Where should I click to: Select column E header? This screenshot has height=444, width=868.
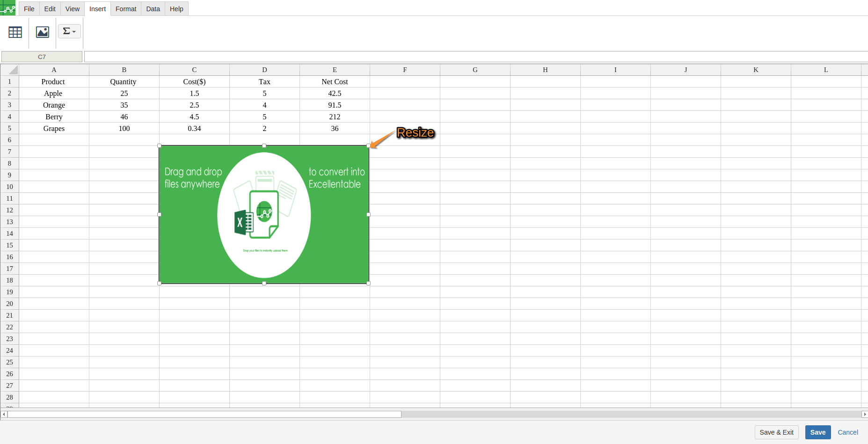pyautogui.click(x=335, y=70)
